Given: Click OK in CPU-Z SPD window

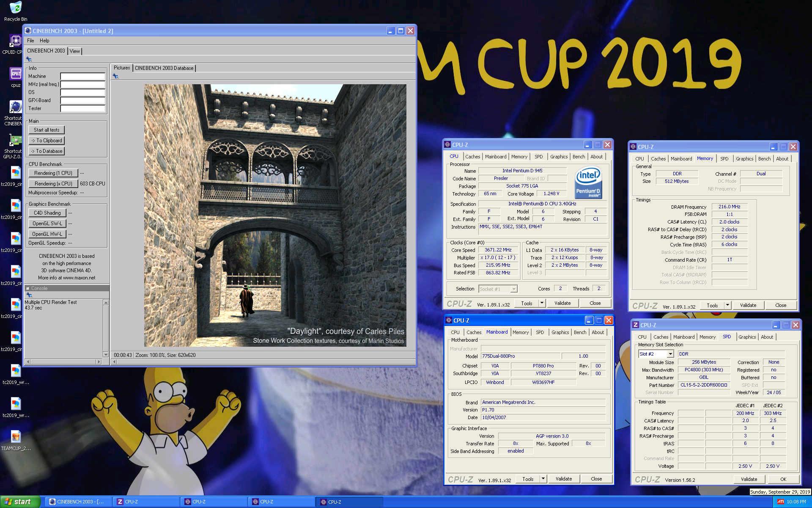Looking at the screenshot, I should click(783, 479).
